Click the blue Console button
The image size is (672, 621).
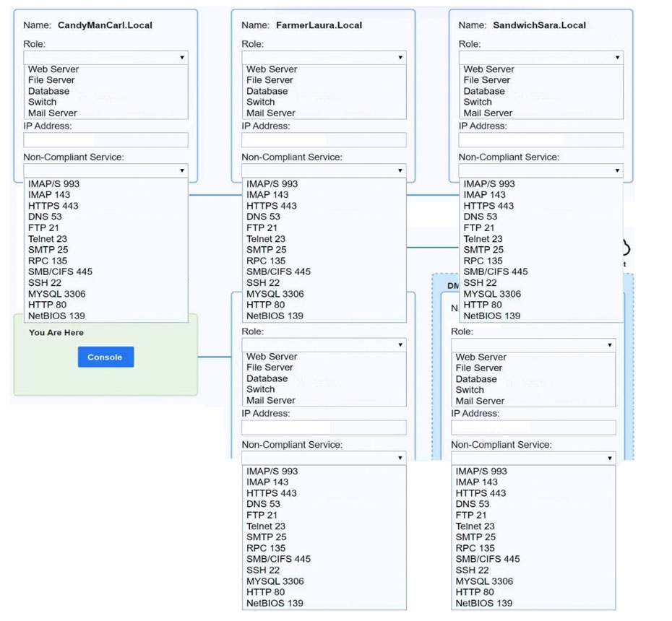(105, 357)
